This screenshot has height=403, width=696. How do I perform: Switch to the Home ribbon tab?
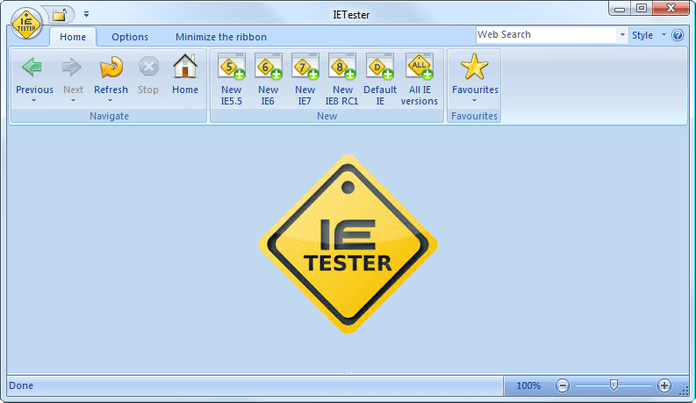point(73,37)
